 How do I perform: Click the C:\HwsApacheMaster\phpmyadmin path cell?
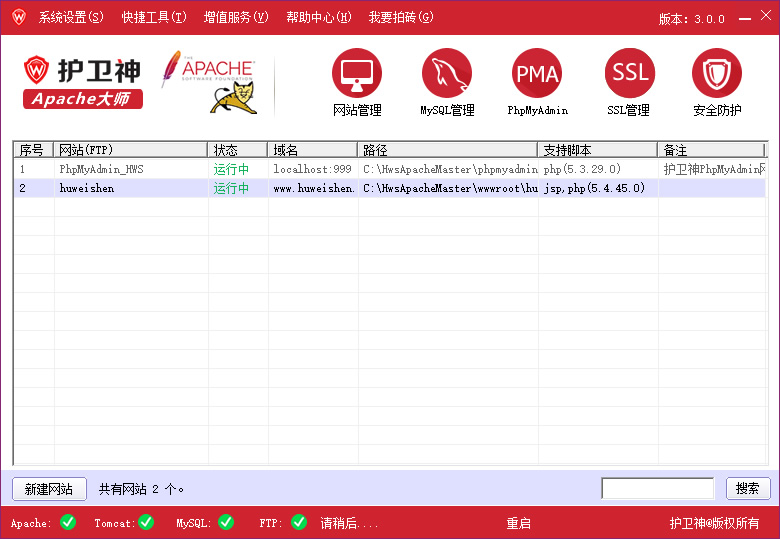tap(450, 169)
